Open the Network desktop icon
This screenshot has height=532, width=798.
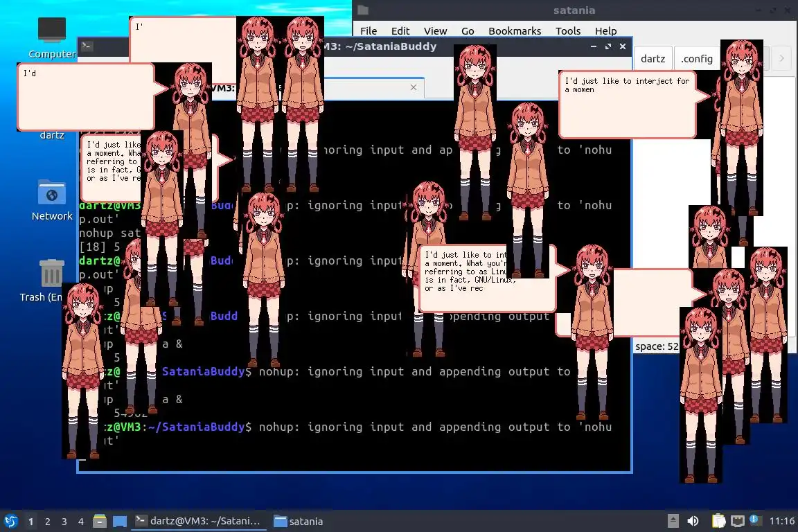click(x=52, y=200)
